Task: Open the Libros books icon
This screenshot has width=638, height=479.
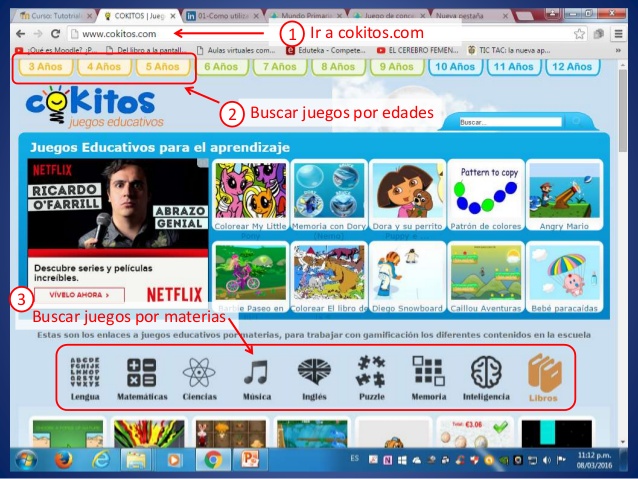Action: pos(544,373)
